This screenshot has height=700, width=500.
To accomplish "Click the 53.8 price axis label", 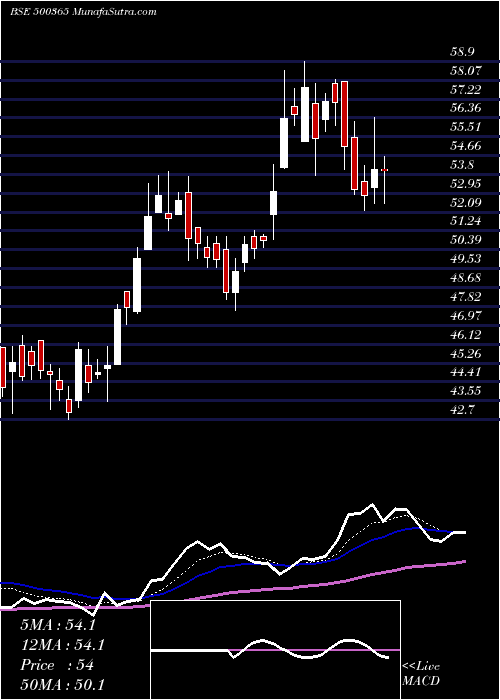I will 462,165.
